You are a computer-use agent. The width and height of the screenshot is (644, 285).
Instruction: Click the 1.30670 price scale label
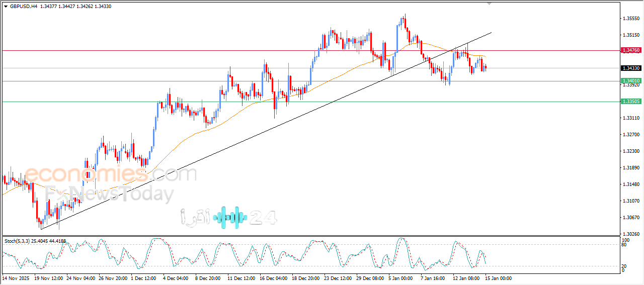point(631,218)
